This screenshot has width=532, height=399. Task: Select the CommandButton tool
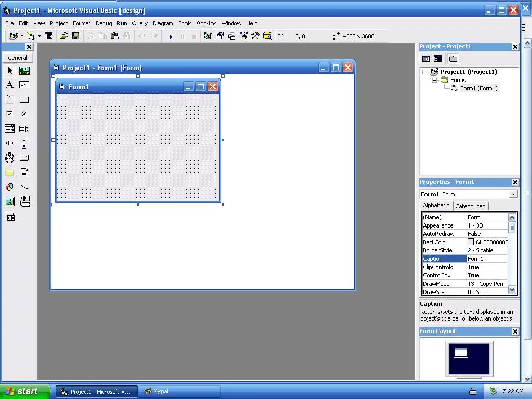tap(24, 99)
